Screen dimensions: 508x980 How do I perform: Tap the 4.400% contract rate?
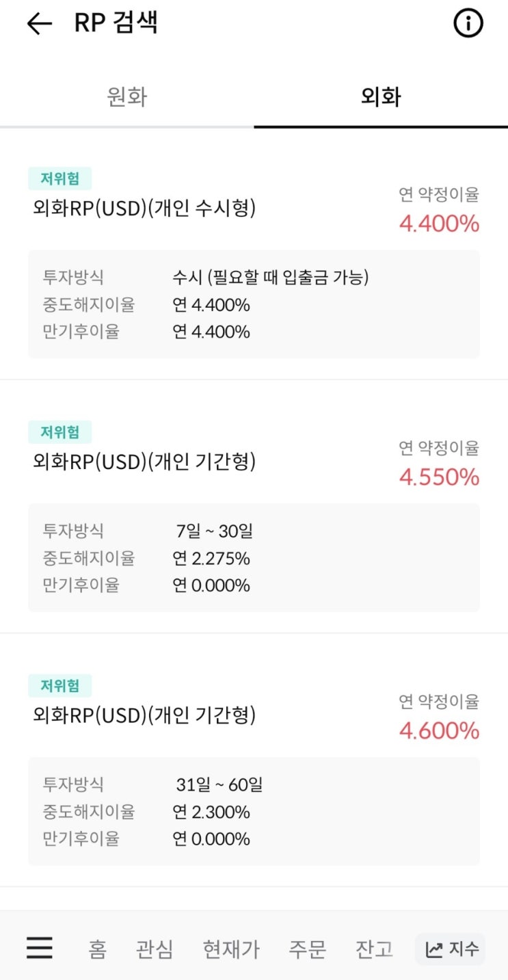(439, 224)
